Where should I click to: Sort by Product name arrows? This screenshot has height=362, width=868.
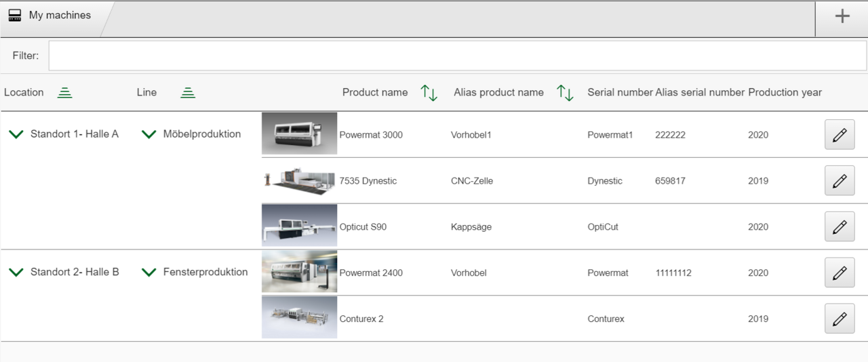tap(429, 93)
